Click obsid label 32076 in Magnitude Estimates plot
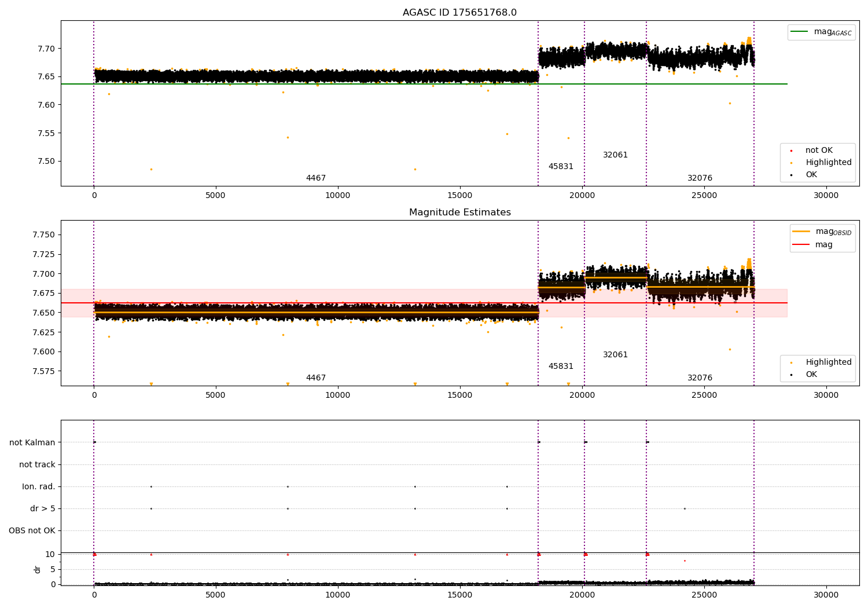This screenshot has width=868, height=608. 700,378
